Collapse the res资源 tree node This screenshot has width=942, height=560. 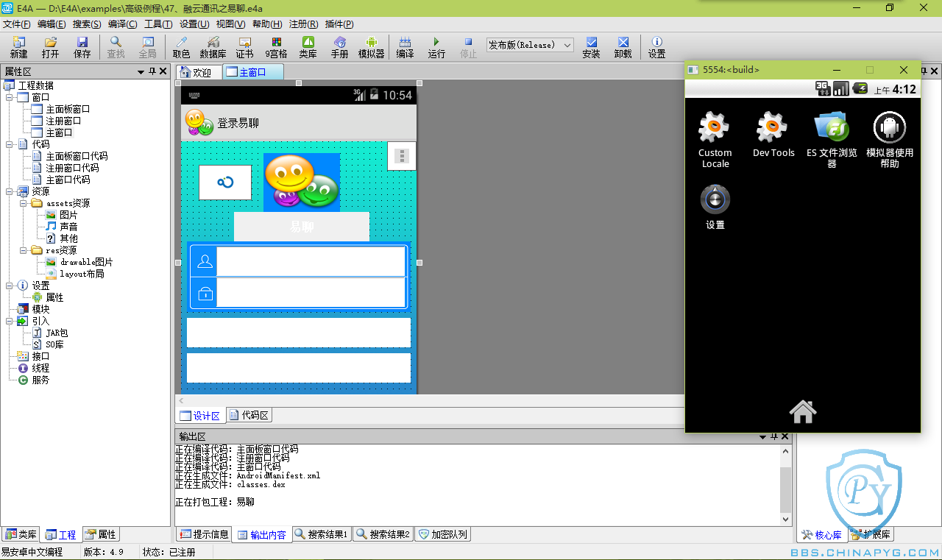(x=23, y=250)
